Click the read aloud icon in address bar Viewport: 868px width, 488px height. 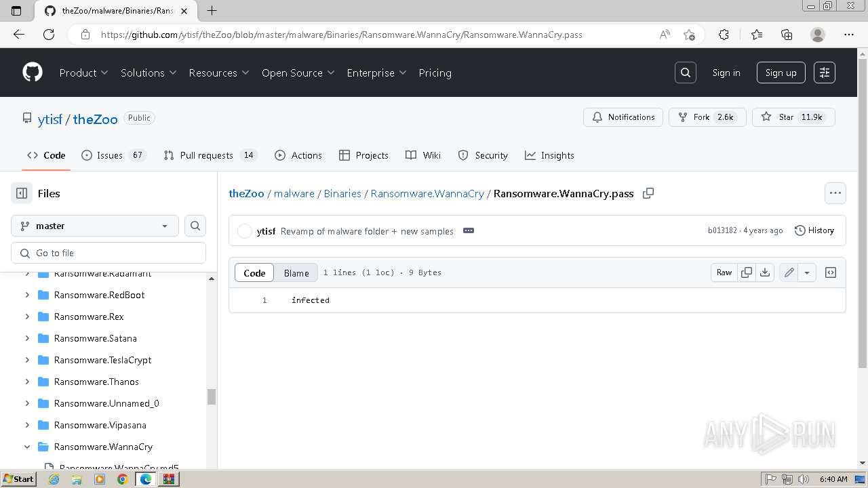[665, 35]
